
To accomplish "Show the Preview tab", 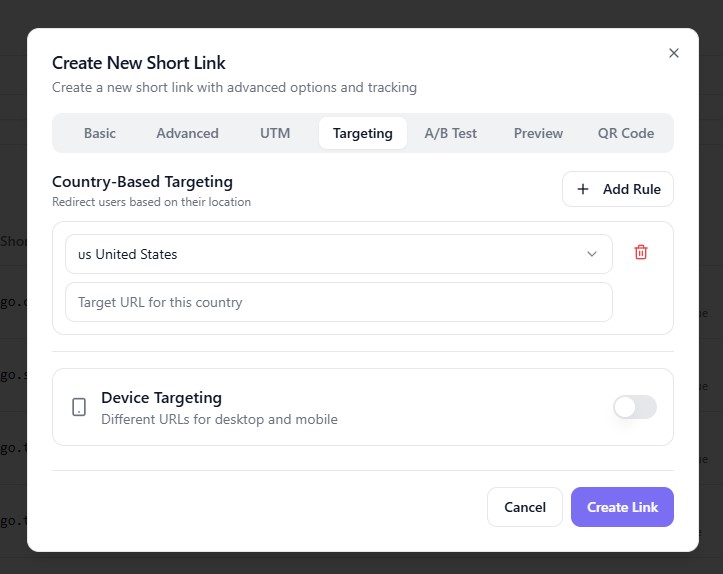I will (538, 133).
